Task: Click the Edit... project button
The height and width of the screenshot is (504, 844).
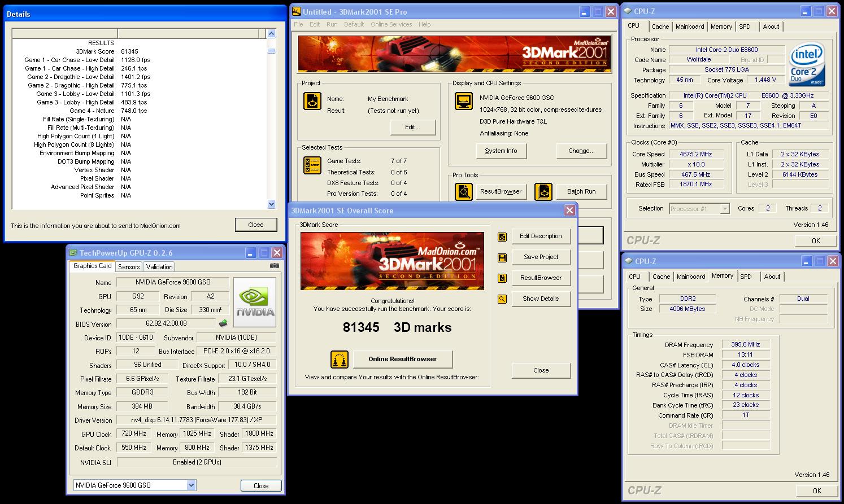Action: (413, 127)
